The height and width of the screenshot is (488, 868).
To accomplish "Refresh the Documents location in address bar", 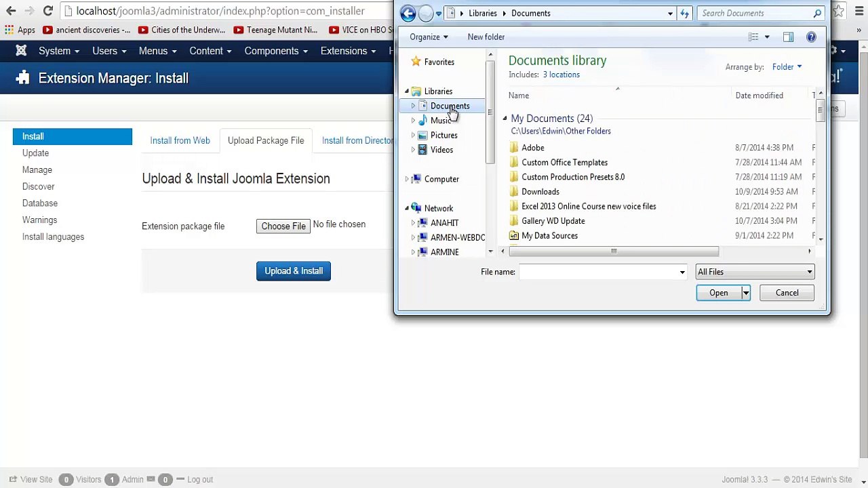I will (684, 13).
